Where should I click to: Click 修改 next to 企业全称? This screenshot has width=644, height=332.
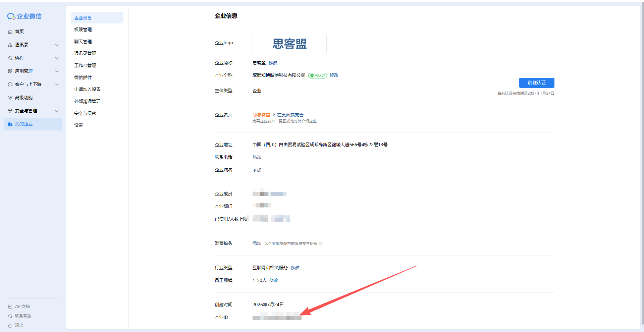pos(334,75)
